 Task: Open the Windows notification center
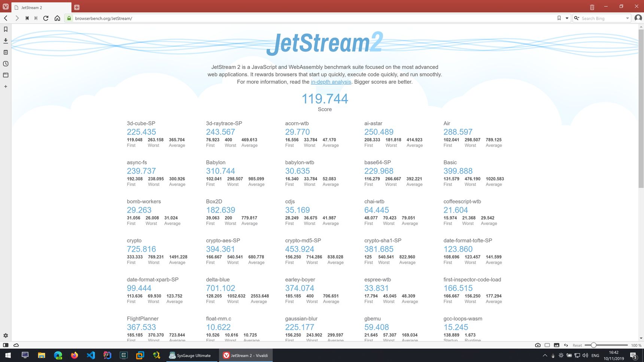tap(634, 356)
